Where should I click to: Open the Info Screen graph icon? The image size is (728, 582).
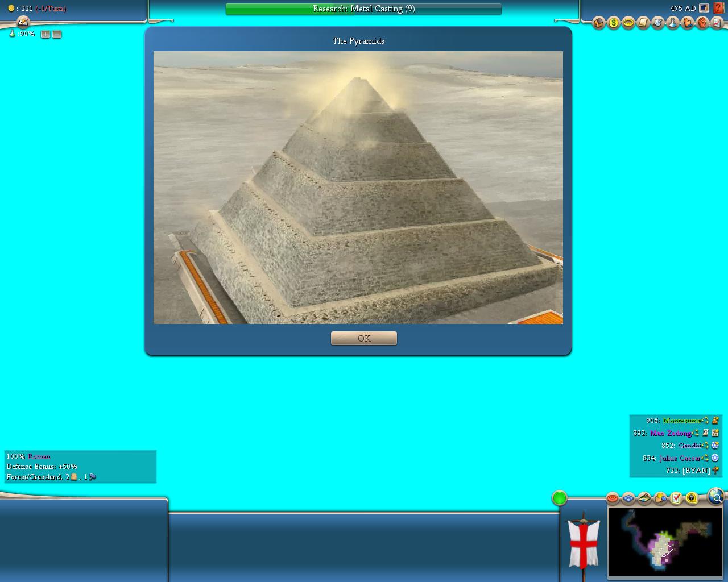pyautogui.click(x=717, y=23)
